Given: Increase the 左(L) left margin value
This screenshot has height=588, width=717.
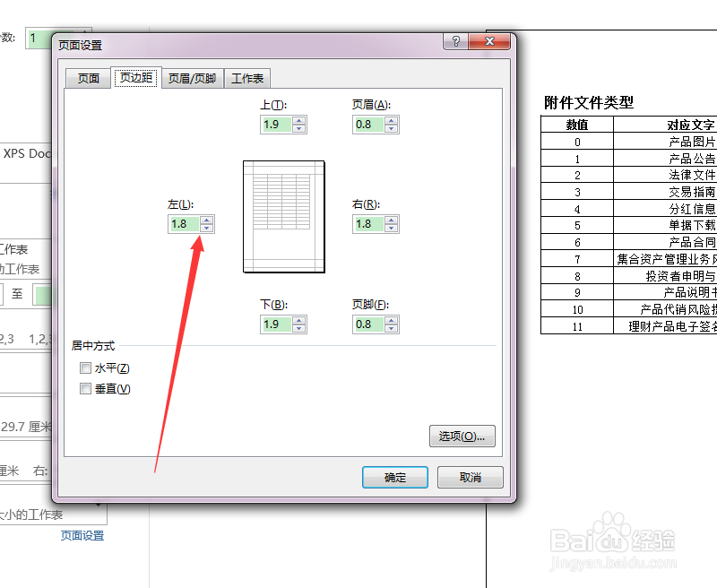Looking at the screenshot, I should click(208, 220).
